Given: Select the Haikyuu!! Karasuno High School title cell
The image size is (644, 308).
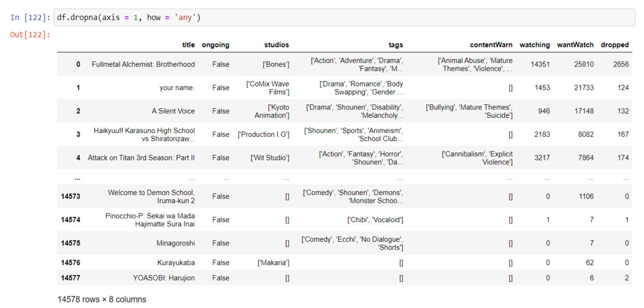Looking at the screenshot, I should (144, 134).
